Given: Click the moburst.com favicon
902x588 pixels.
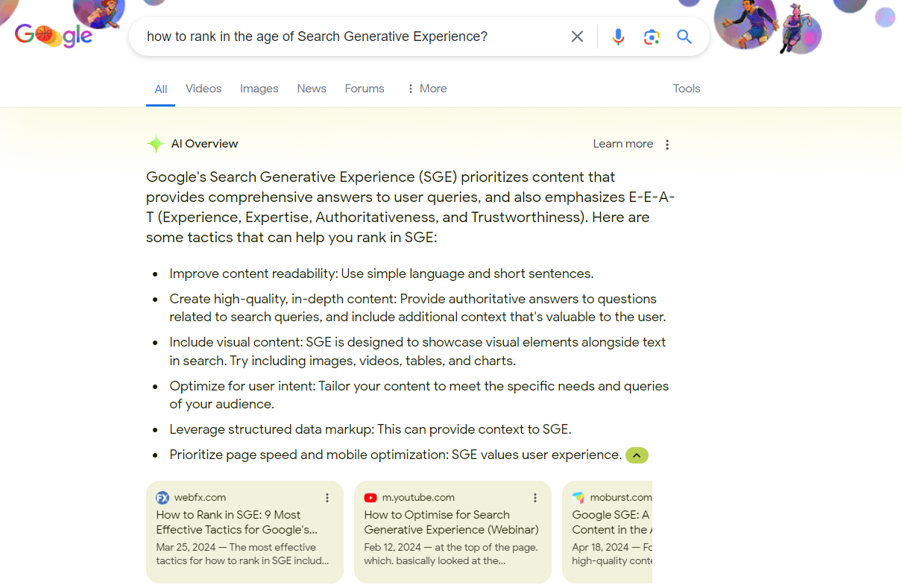Looking at the screenshot, I should 578,498.
